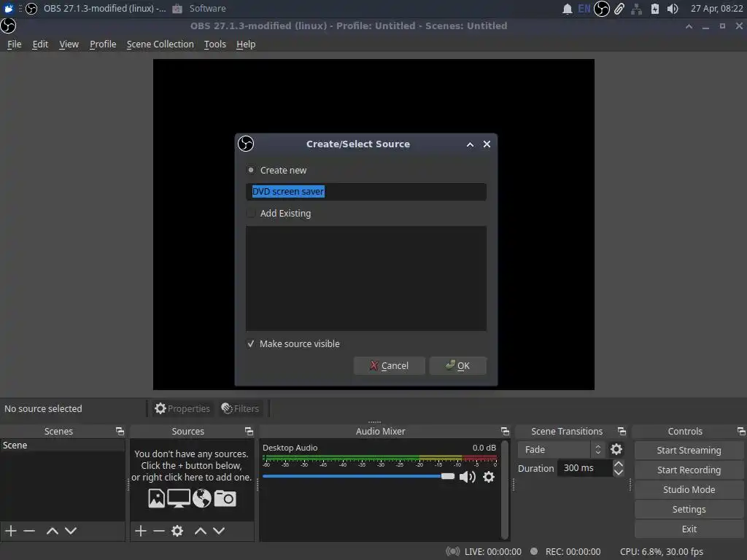Image resolution: width=747 pixels, height=560 pixels.
Task: Move scene down with arrow icon
Action: pyautogui.click(x=71, y=531)
